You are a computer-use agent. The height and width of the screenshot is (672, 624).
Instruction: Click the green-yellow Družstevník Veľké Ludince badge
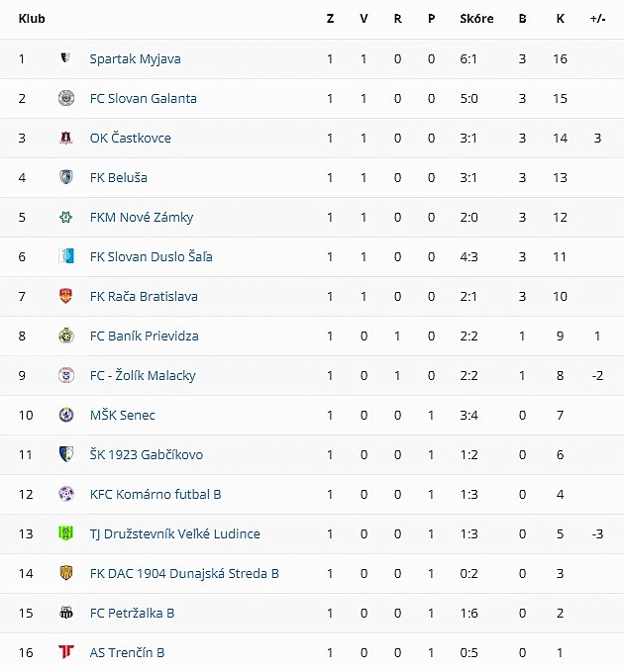click(x=65, y=533)
